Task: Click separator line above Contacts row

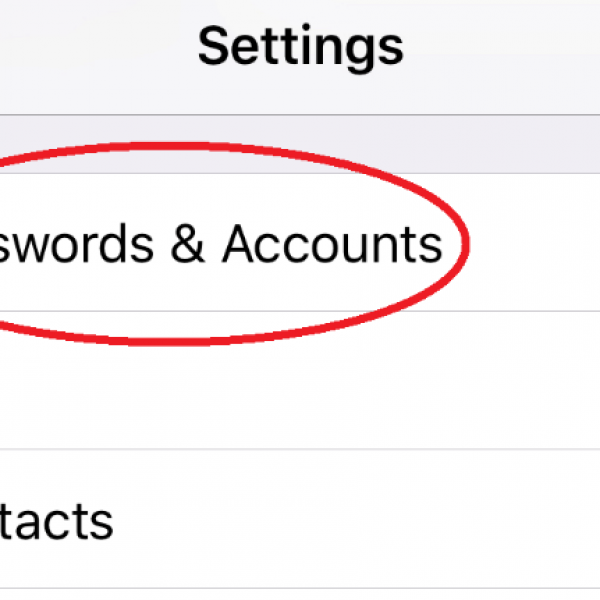Action: (x=300, y=450)
